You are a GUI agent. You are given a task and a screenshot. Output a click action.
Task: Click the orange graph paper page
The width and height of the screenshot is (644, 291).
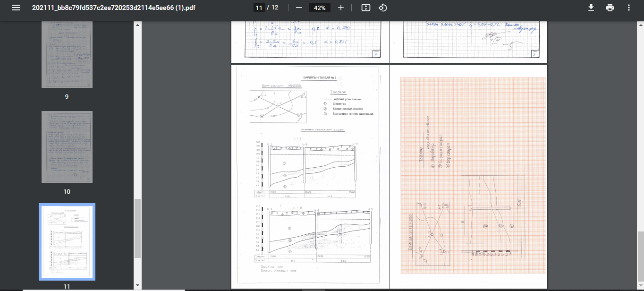468,177
